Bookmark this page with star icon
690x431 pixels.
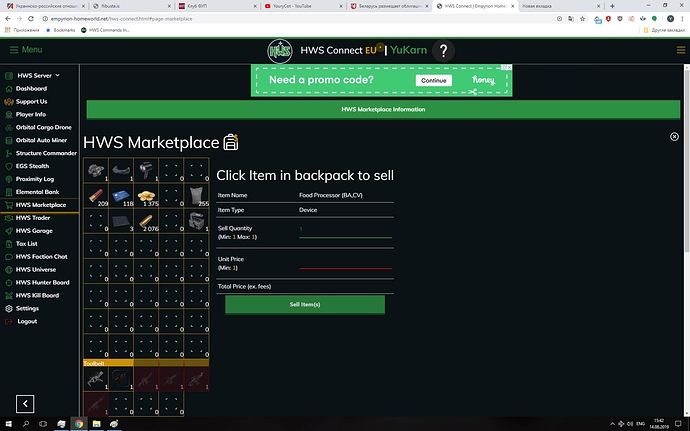(x=583, y=18)
